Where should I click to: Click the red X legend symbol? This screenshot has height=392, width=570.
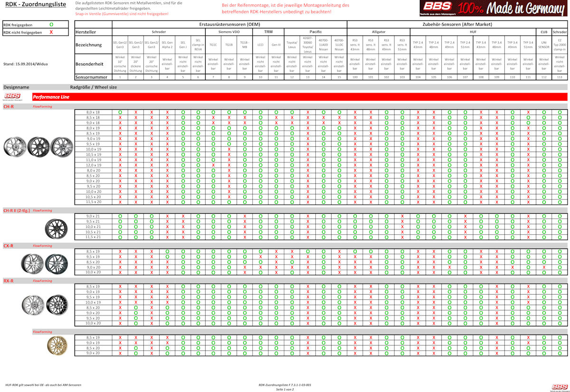point(51,32)
